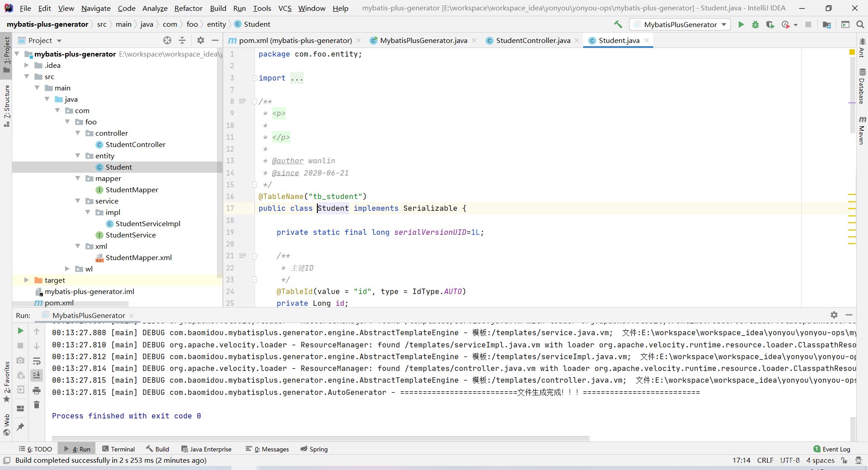Switch to MybatisPlusGenerator.java tab
Image resolution: width=868 pixels, height=470 pixels.
[423, 40]
